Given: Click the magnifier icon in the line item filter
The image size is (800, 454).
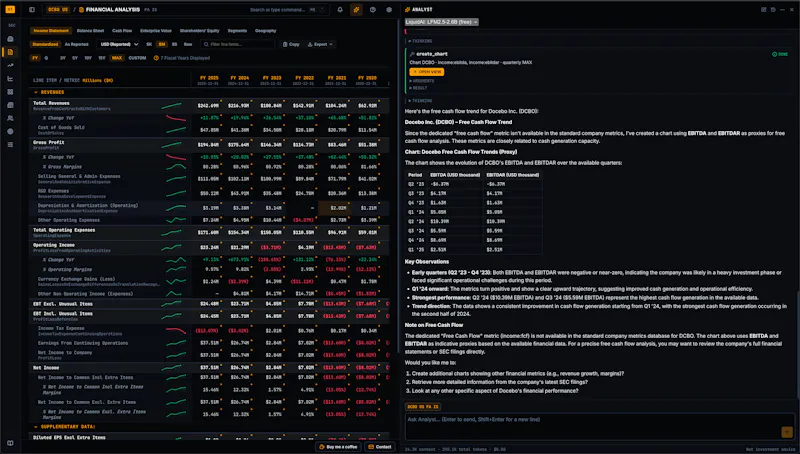Looking at the screenshot, I should pos(206,44).
